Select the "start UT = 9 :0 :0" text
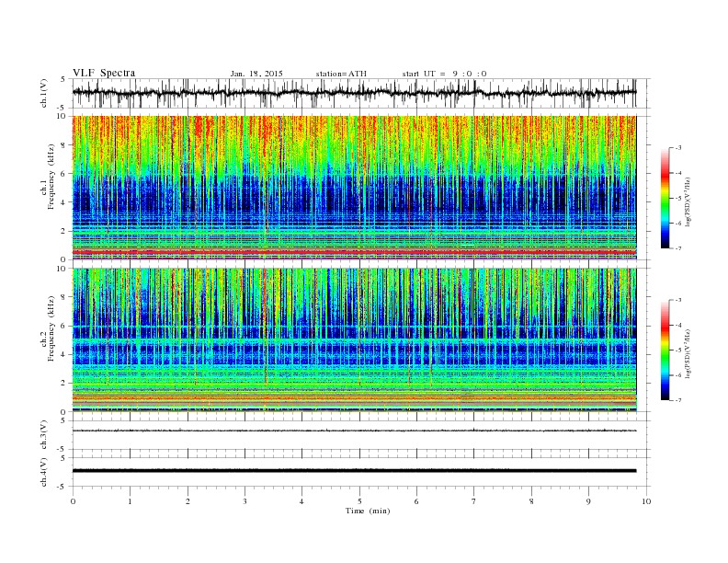The height and width of the screenshot is (563, 728). tap(444, 74)
